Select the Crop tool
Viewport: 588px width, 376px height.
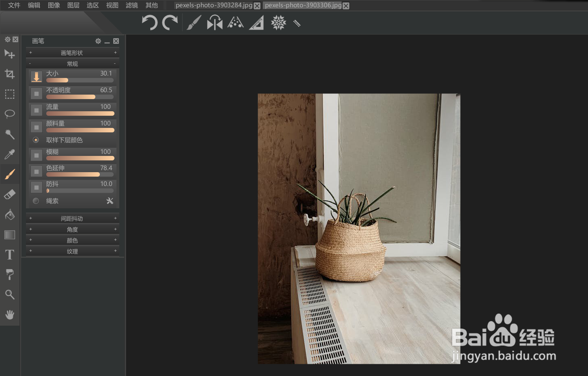[x=9, y=74]
